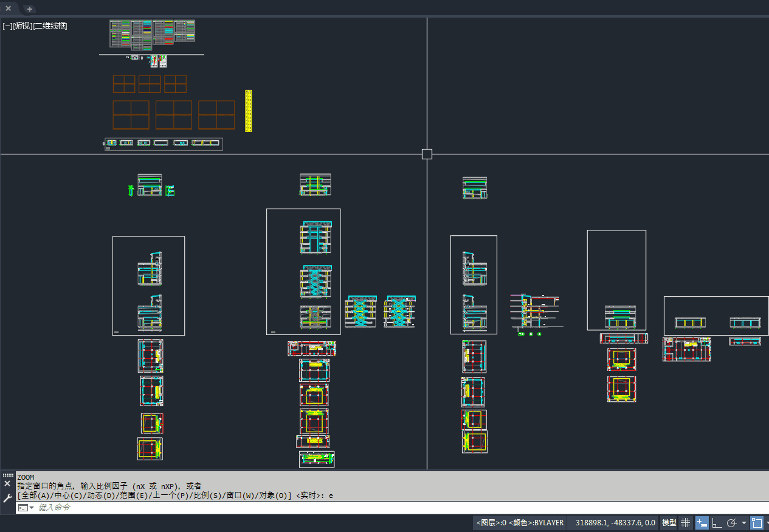Click the command line grip handle dots
Screen dimensions: 769x532
coord(8,475)
